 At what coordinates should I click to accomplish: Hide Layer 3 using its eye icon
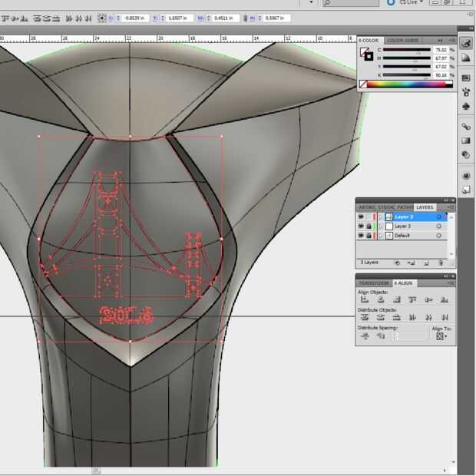click(361, 226)
